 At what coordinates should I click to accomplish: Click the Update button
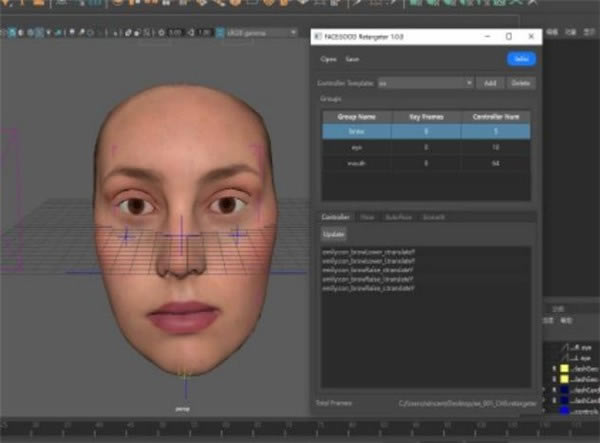334,234
